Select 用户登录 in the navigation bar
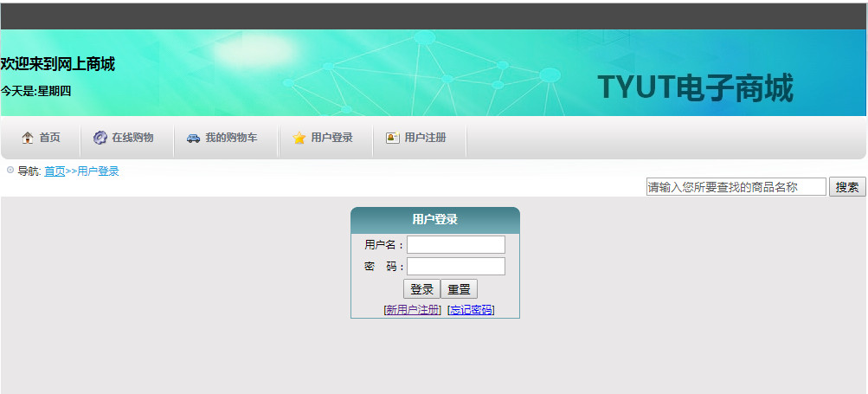This screenshot has height=394, width=868. coord(331,138)
